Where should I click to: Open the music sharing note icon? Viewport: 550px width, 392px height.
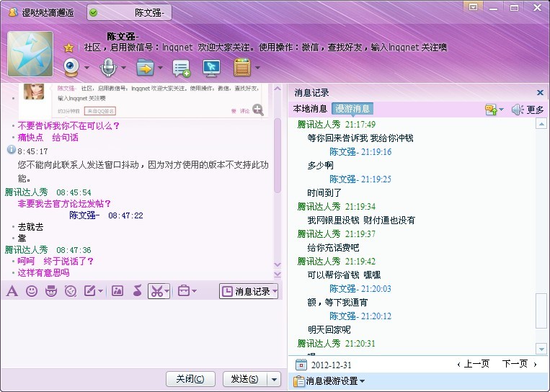pos(137,291)
